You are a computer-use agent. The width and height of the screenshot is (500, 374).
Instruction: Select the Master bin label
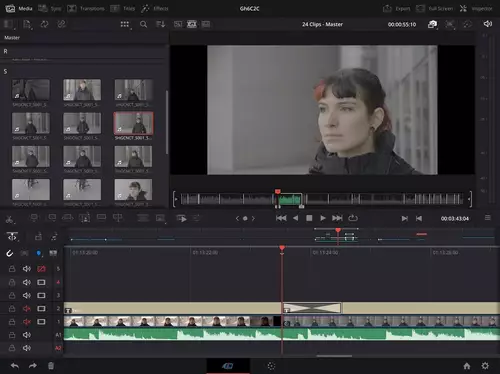12,38
